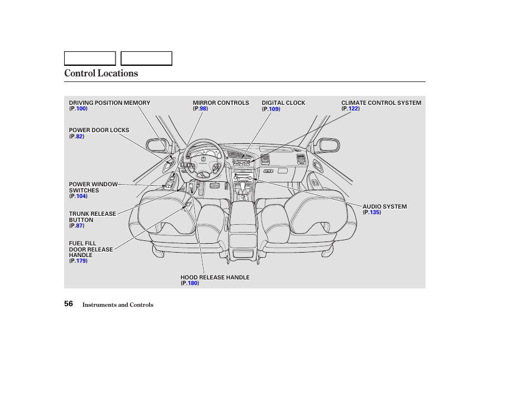
Task: Open page 179 Fuel Fill Door link
Action: tap(81, 261)
